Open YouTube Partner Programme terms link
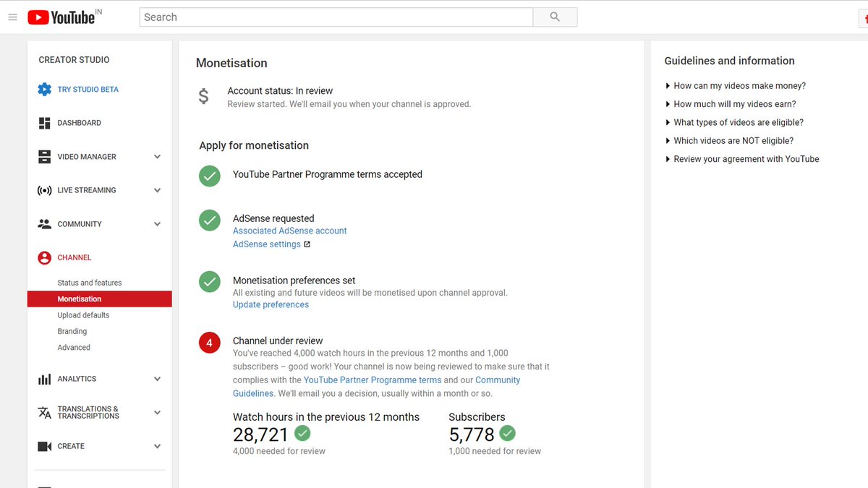This screenshot has width=868, height=488. [373, 380]
